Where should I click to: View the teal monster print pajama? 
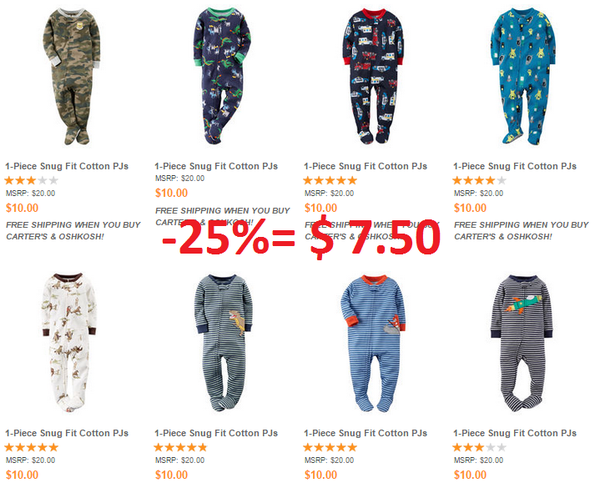click(523, 76)
